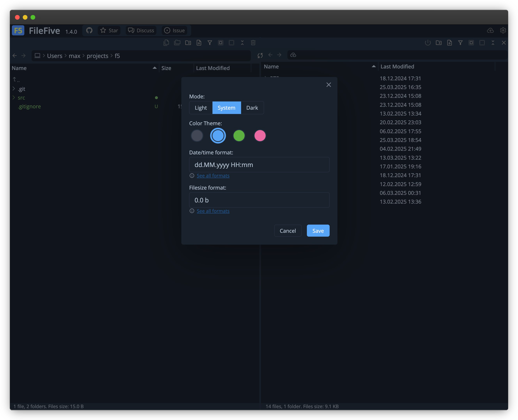Viewport: 518px width, 420px height.
Task: Choose the blue color theme
Action: pos(218,136)
